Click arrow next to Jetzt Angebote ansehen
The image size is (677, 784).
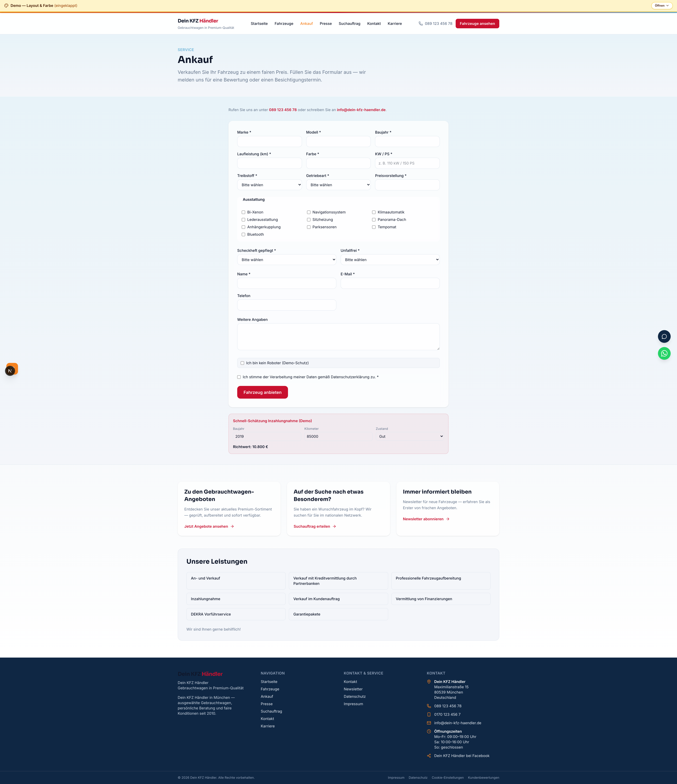(x=232, y=526)
